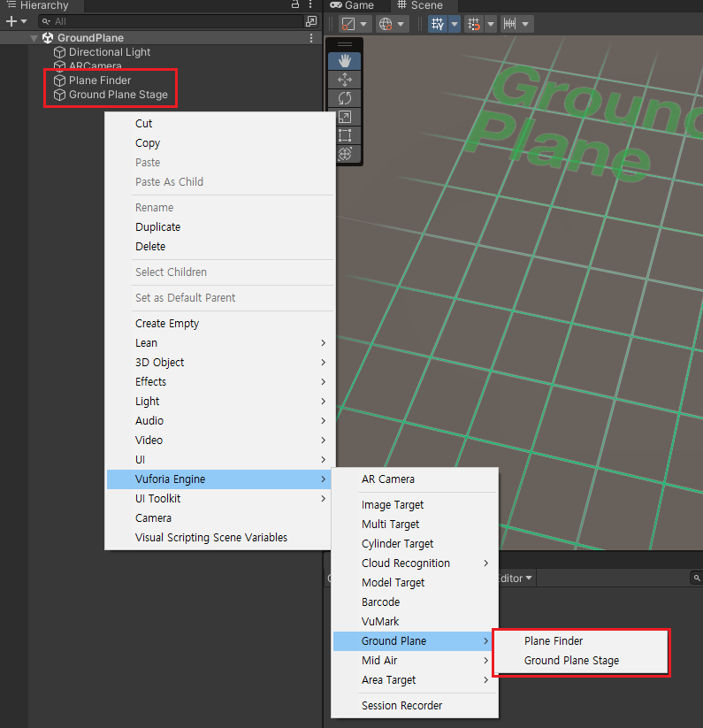
Task: Click the tools overlay drag handle
Action: tap(344, 44)
